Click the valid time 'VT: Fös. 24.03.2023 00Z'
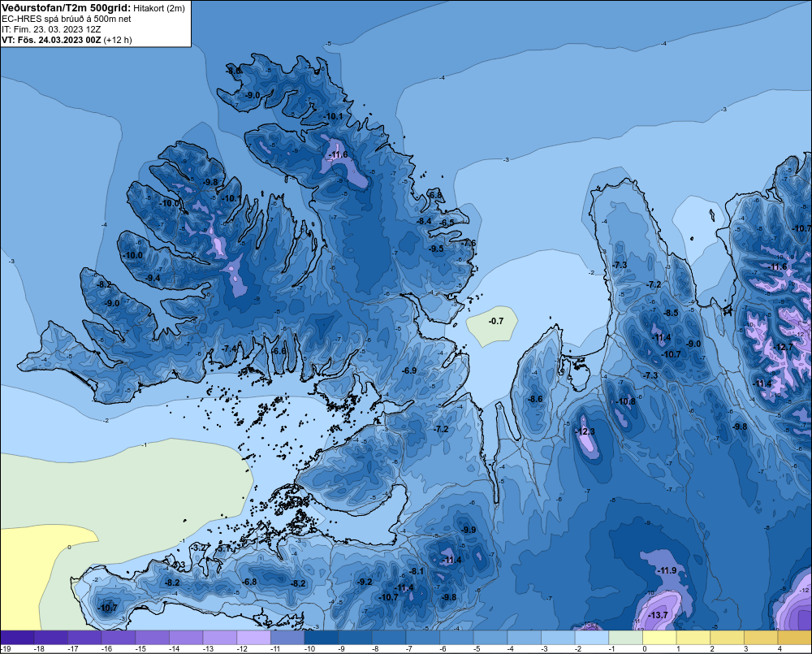The image size is (812, 654). click(51, 40)
